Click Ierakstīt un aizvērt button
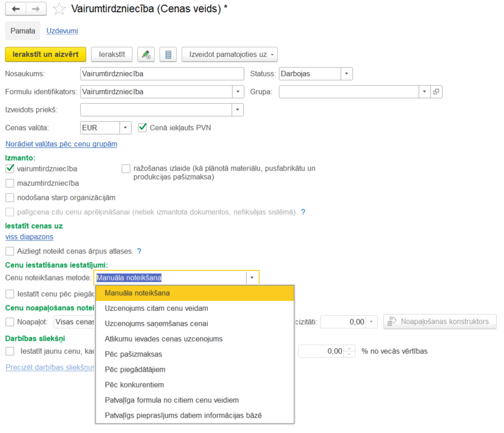The width and height of the screenshot is (504, 433). point(45,54)
